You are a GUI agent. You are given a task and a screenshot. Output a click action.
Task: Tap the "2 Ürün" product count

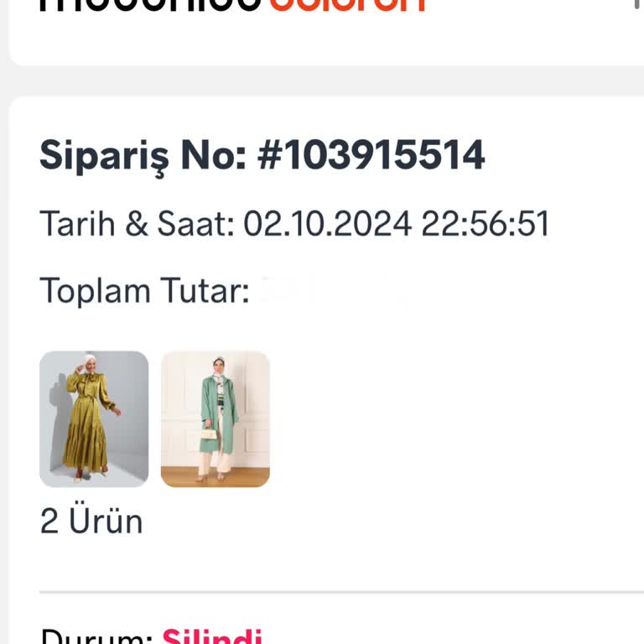(x=91, y=522)
